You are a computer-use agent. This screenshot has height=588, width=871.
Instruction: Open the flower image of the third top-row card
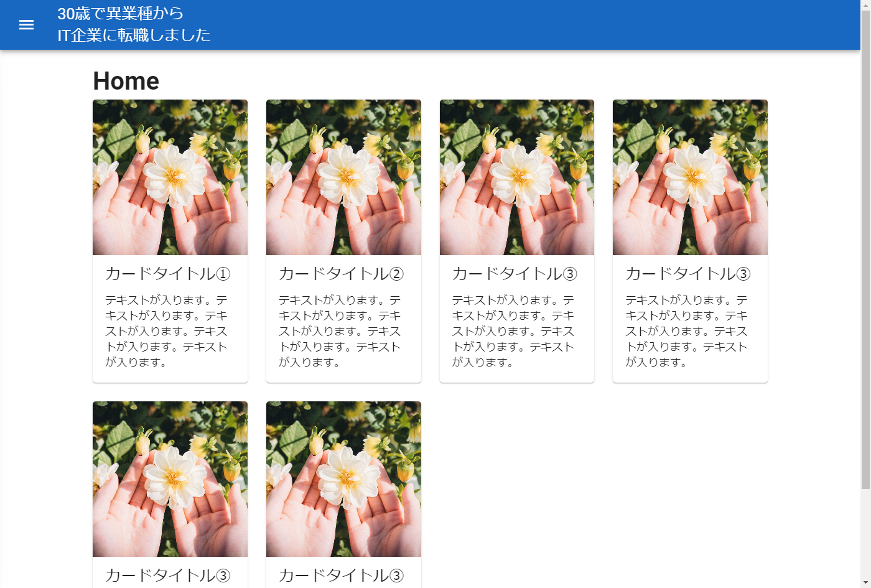(517, 177)
